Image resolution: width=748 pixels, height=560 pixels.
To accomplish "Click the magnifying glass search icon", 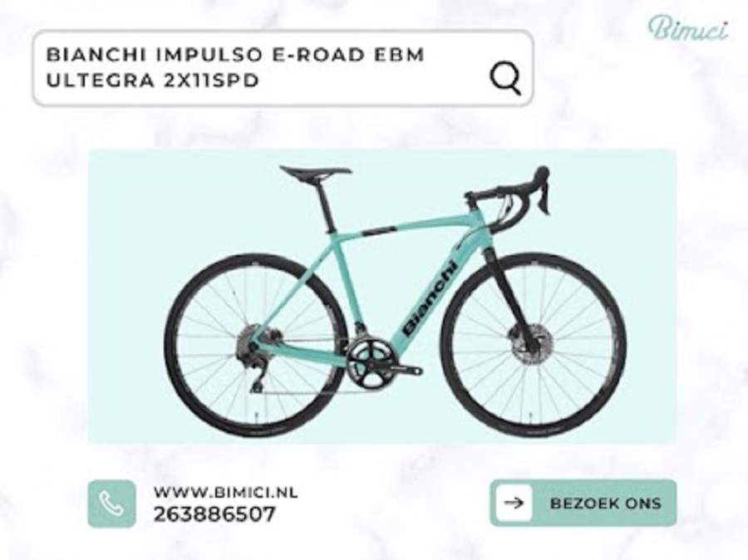I will point(505,79).
